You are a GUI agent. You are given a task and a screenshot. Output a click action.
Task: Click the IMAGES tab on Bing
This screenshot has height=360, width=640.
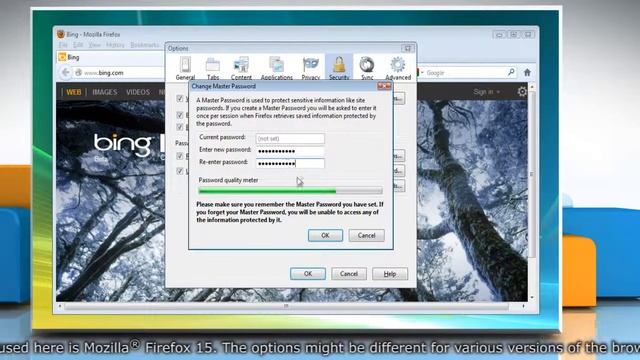(104, 92)
